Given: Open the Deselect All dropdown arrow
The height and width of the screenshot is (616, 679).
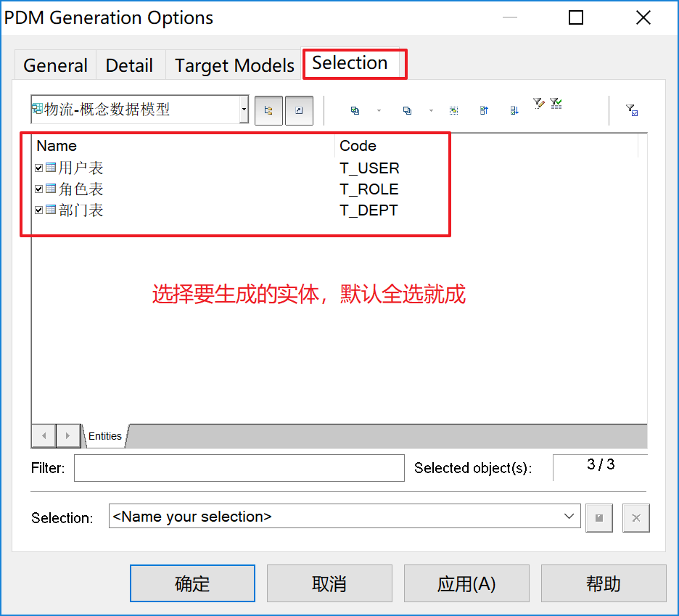Looking at the screenshot, I should click(x=431, y=110).
